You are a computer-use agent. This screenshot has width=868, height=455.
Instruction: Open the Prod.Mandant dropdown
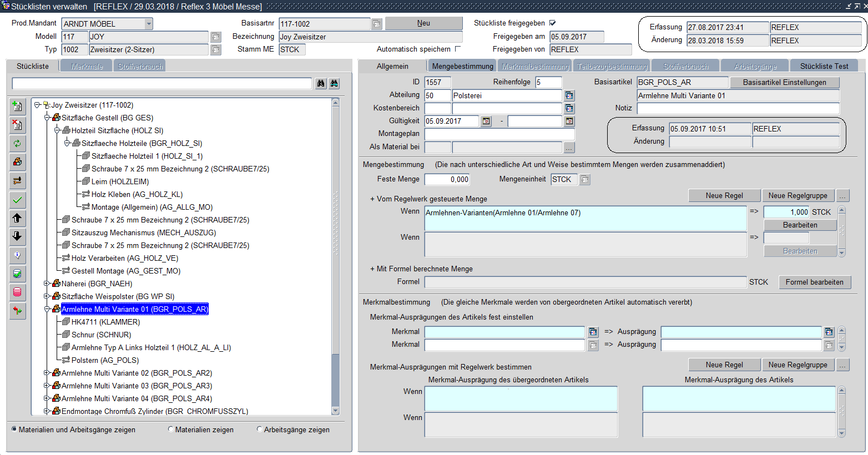(148, 24)
